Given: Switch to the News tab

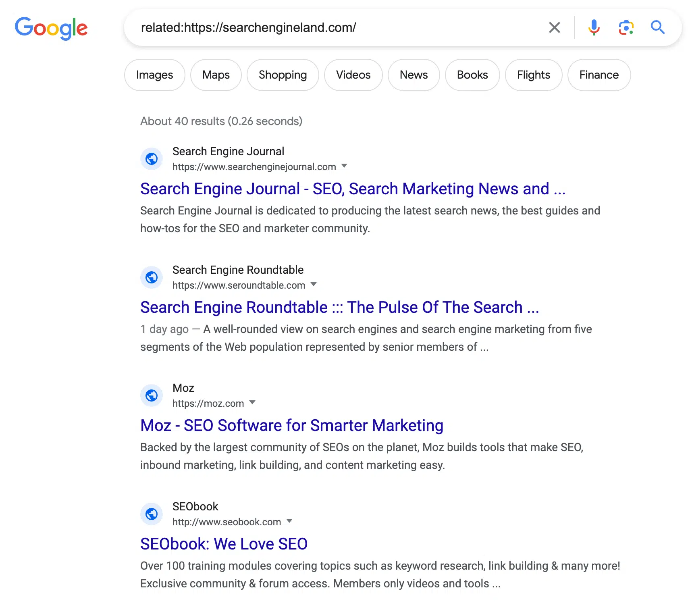Looking at the screenshot, I should 414,75.
